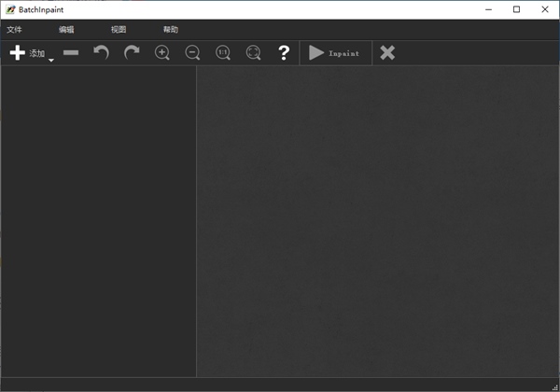This screenshot has height=392, width=560.
Task: Set zoom to actual size 1:1
Action: (x=223, y=53)
